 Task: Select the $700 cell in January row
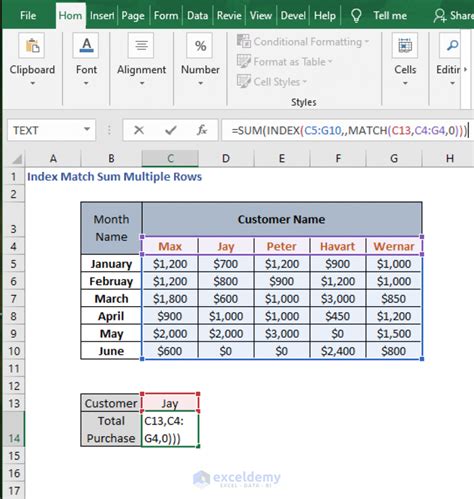point(226,264)
